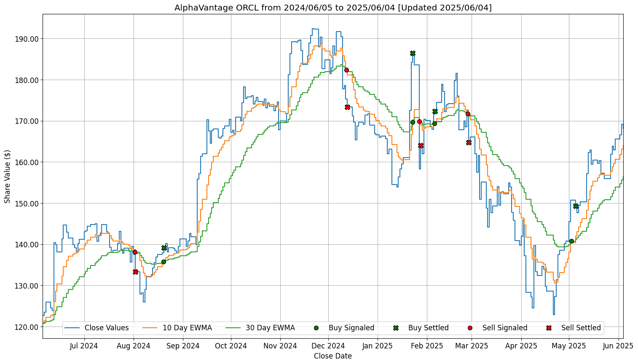Click the Sell Settled marker near $165
Image resolution: width=638 pixels, height=364 pixels.
[x=469, y=142]
